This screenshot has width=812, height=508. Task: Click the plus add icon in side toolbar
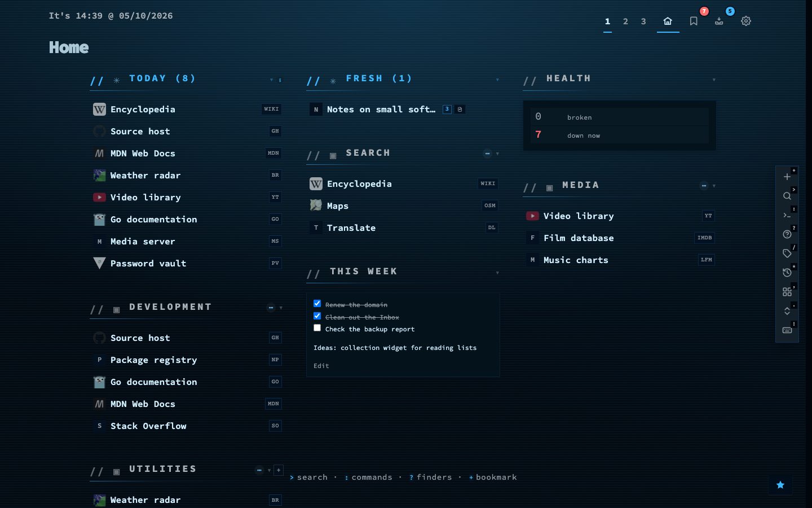click(x=787, y=177)
